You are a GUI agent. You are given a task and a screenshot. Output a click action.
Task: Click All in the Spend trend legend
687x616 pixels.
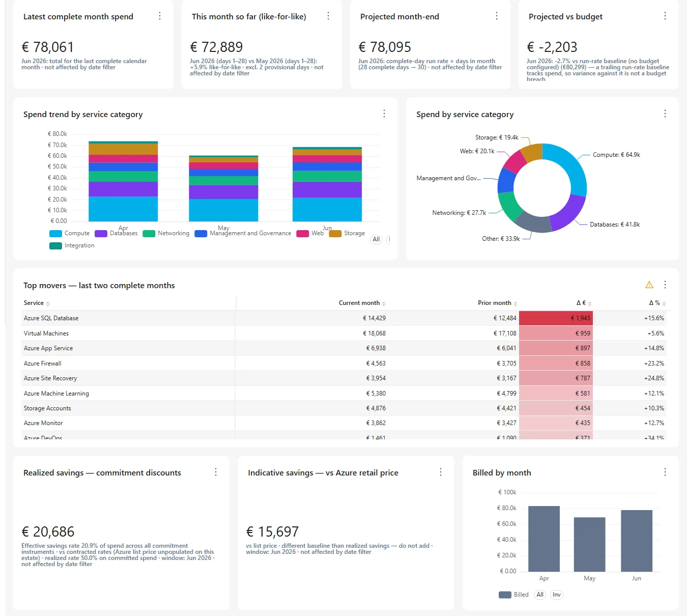pyautogui.click(x=376, y=239)
